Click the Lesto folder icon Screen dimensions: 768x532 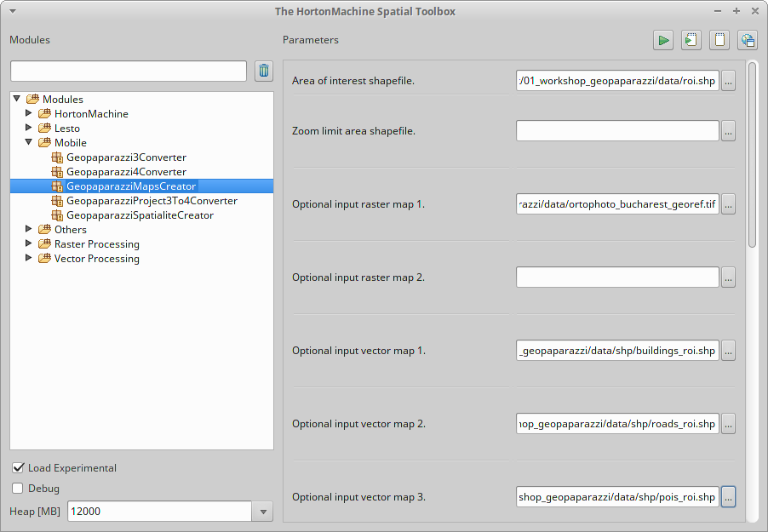pos(44,128)
